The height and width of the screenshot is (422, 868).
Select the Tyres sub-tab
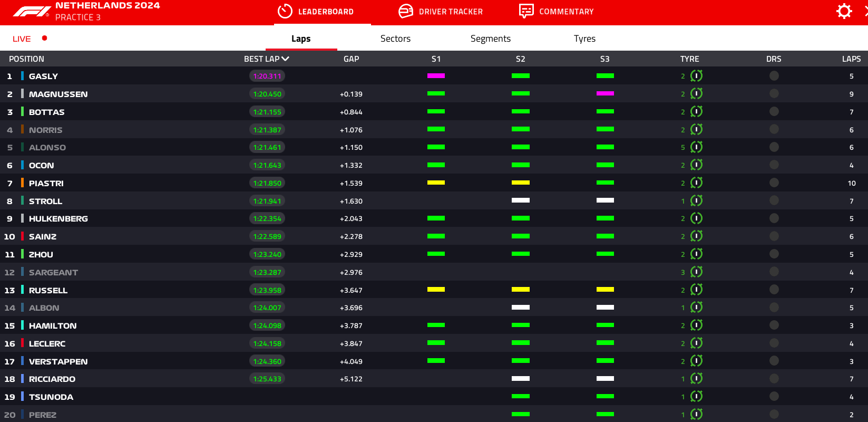tap(584, 39)
